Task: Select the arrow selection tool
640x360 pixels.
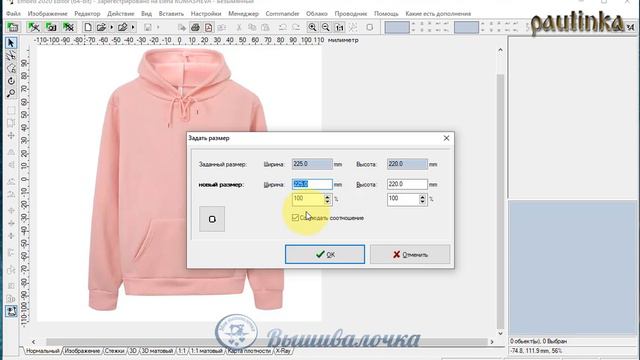Action: [11, 43]
